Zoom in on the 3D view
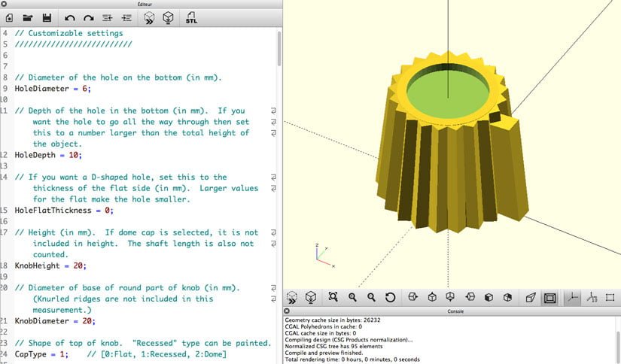This screenshot has width=621, height=364. tap(352, 297)
